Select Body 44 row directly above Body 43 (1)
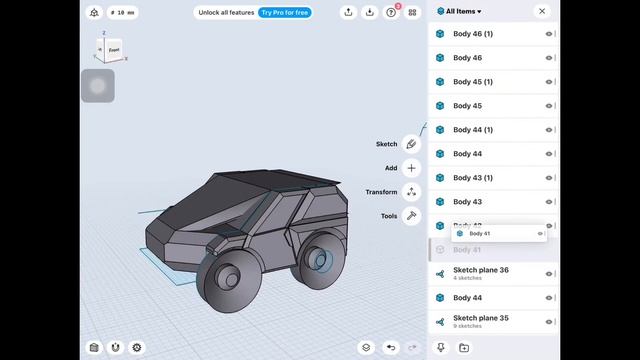The image size is (640, 360). (x=493, y=154)
